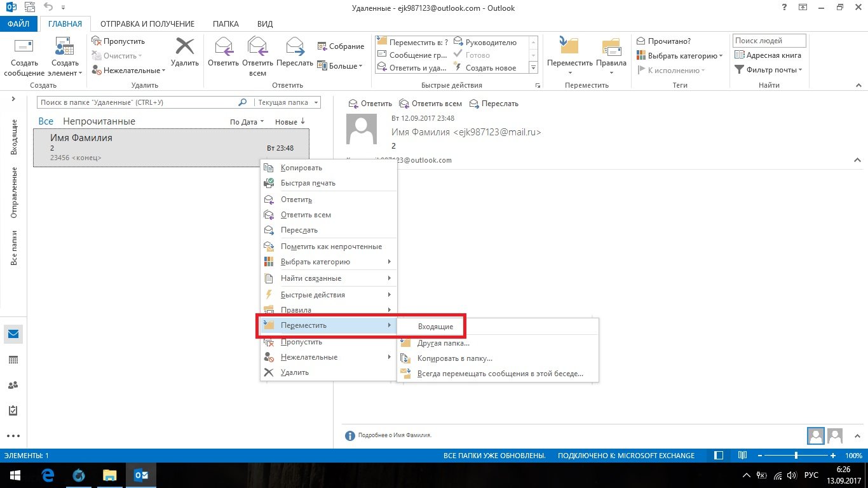The image size is (868, 488).
Task: Collapse the message header chevron
Action: pyautogui.click(x=857, y=161)
